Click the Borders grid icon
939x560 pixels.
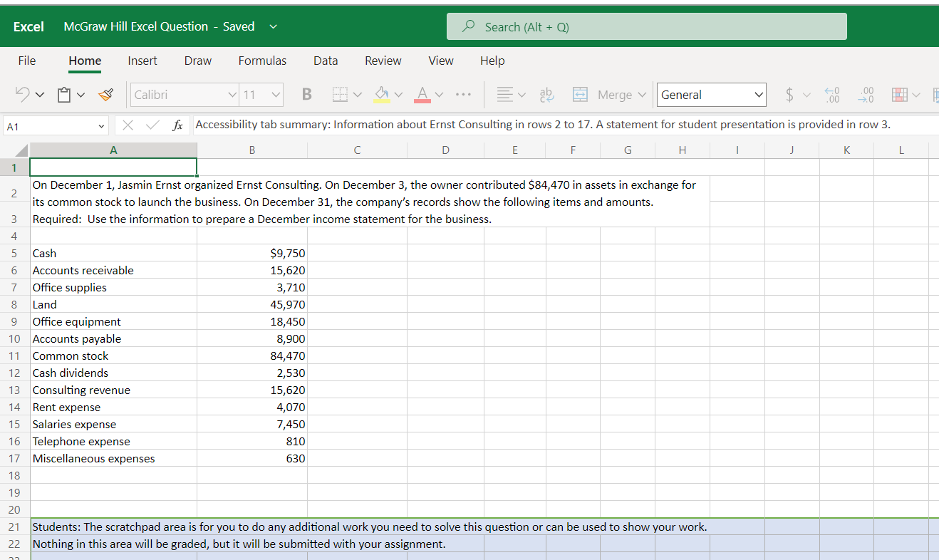340,95
